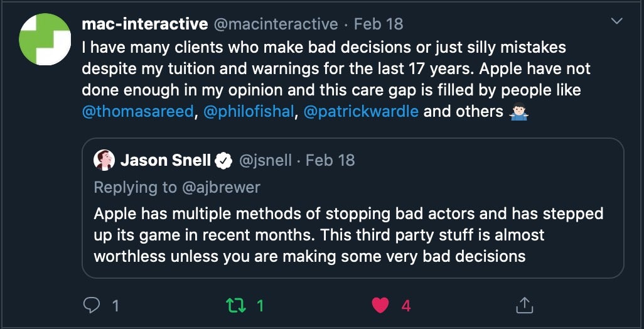The image size is (644, 329).
Task: Click "Replying to @ajbrewer" text
Action: (176, 187)
